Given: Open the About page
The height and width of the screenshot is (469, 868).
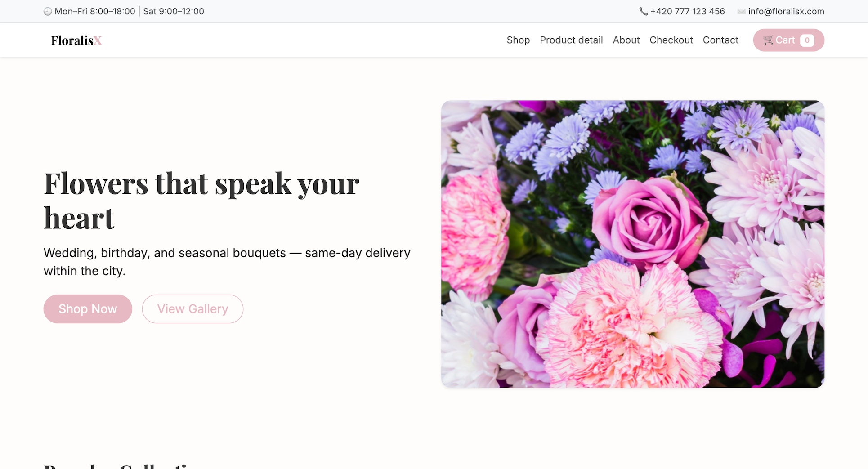Looking at the screenshot, I should (626, 40).
